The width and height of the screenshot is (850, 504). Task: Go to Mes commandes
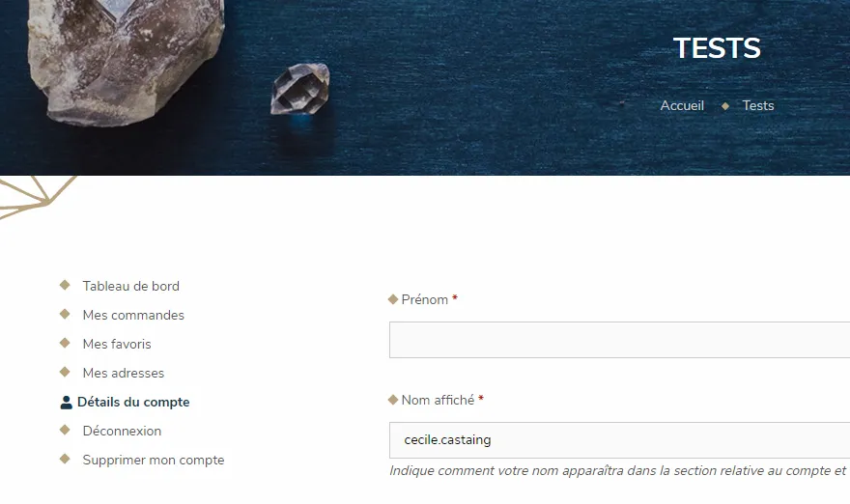click(133, 315)
